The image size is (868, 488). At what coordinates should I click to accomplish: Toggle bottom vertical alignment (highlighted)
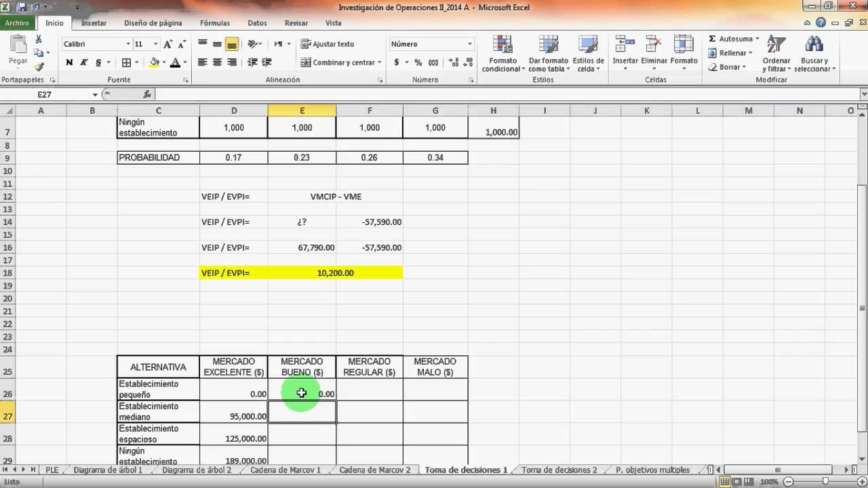coord(232,44)
